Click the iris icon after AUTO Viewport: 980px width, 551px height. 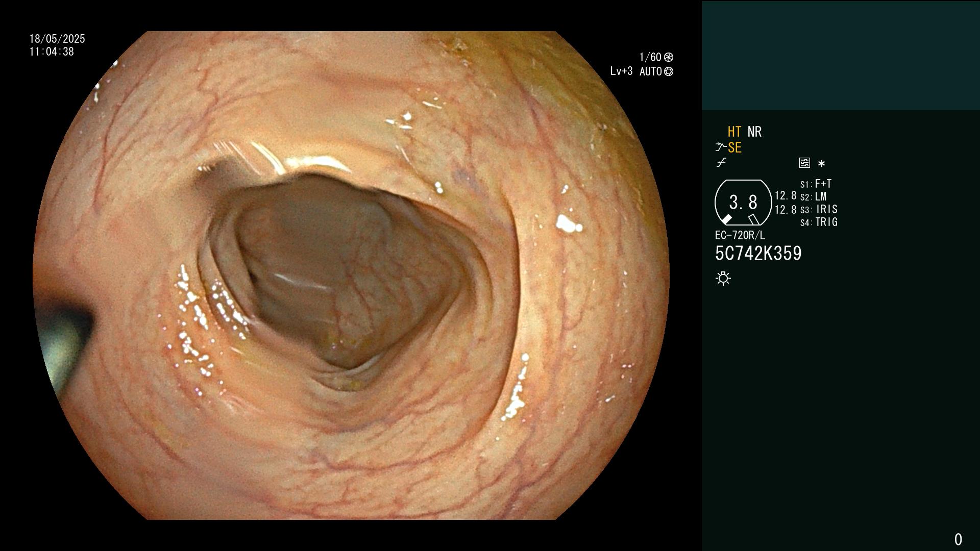pos(669,71)
